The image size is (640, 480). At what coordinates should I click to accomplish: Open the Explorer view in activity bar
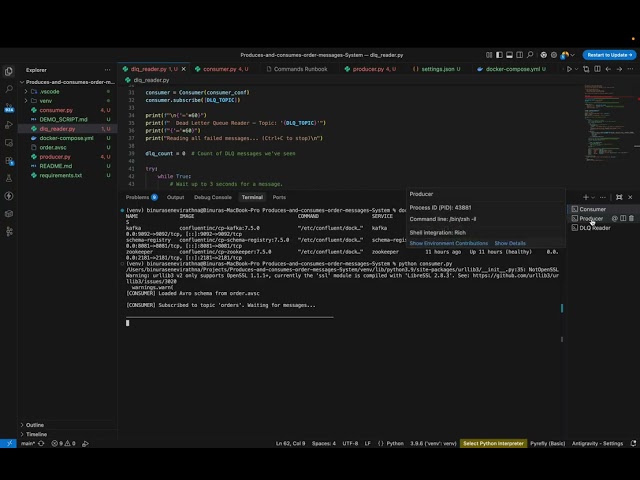click(9, 71)
